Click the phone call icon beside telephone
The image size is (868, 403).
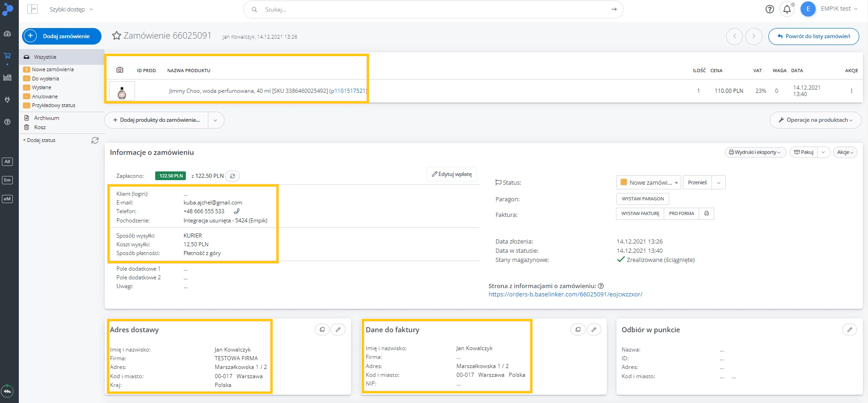237,211
